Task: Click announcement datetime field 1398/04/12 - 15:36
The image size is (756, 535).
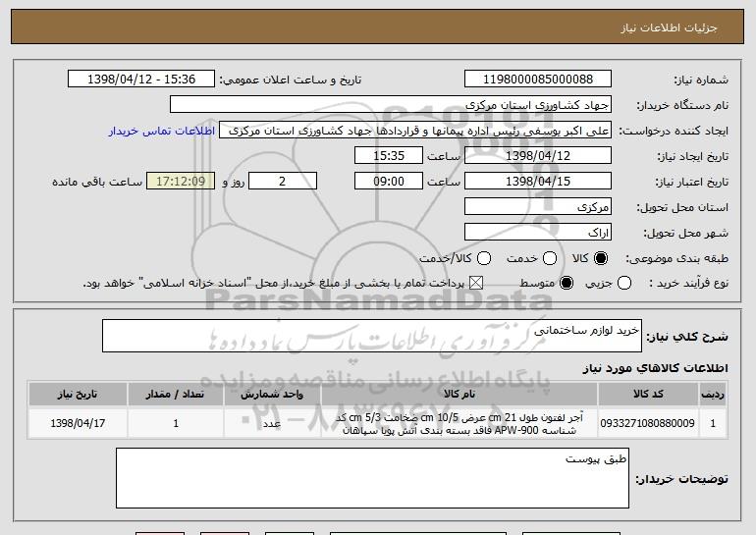Action: point(141,80)
